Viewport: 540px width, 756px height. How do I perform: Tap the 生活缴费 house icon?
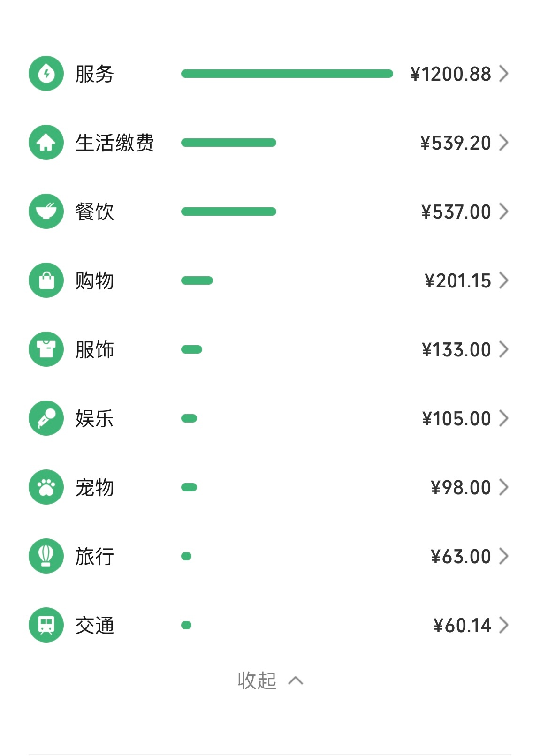pos(46,143)
